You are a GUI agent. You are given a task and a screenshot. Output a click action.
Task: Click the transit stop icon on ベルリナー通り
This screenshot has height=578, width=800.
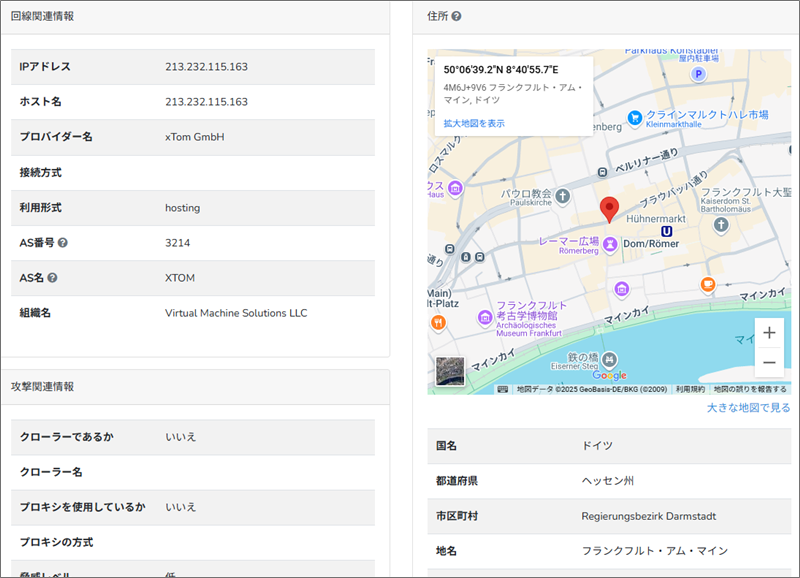pyautogui.click(x=603, y=172)
